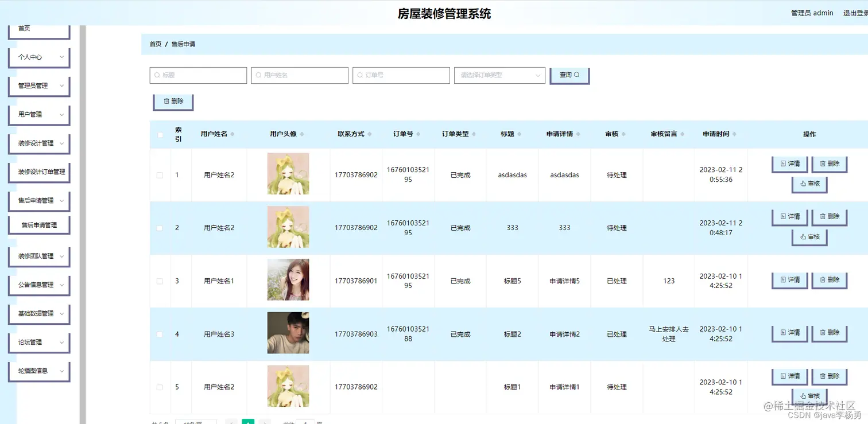
Task: Open 装修设计订单管理 in the sidebar
Action: (x=40, y=172)
